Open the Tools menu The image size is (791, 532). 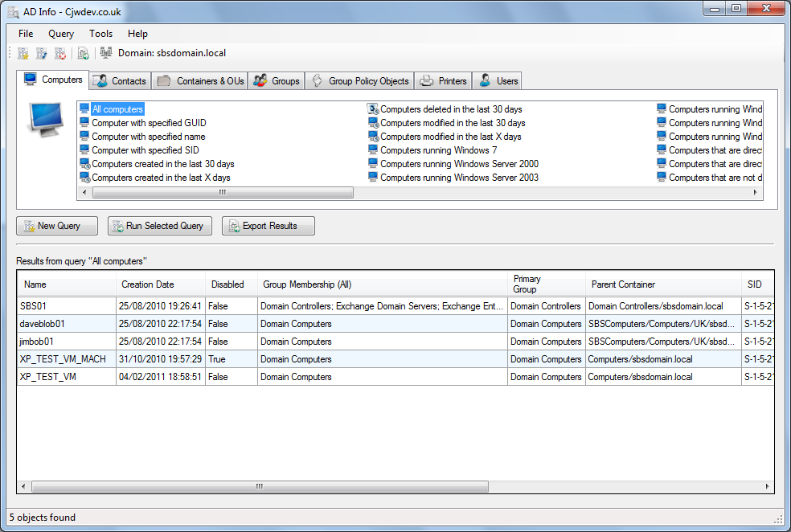tap(101, 34)
